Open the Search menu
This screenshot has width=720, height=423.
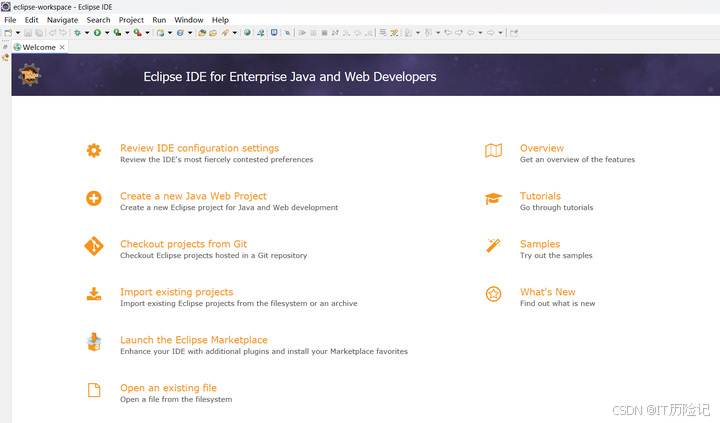tap(98, 20)
